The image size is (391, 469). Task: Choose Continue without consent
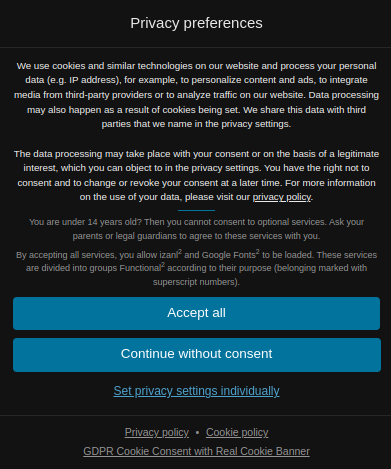197,355
